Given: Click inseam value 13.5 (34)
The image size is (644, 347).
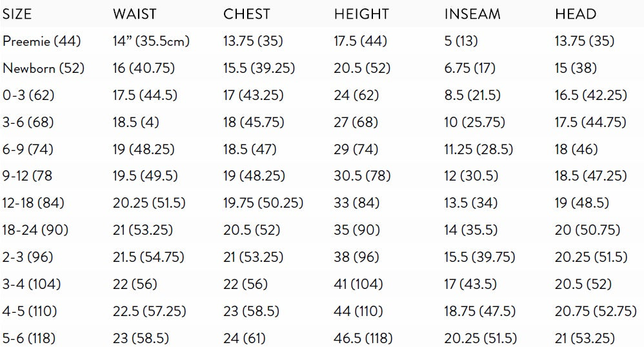Looking at the screenshot, I should [x=471, y=204].
